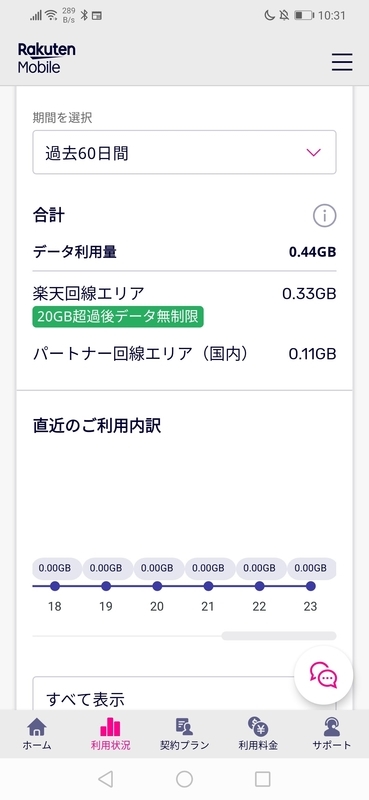Expand the 過去60日間 period dropdown
This screenshot has width=369, height=800.
coord(184,152)
